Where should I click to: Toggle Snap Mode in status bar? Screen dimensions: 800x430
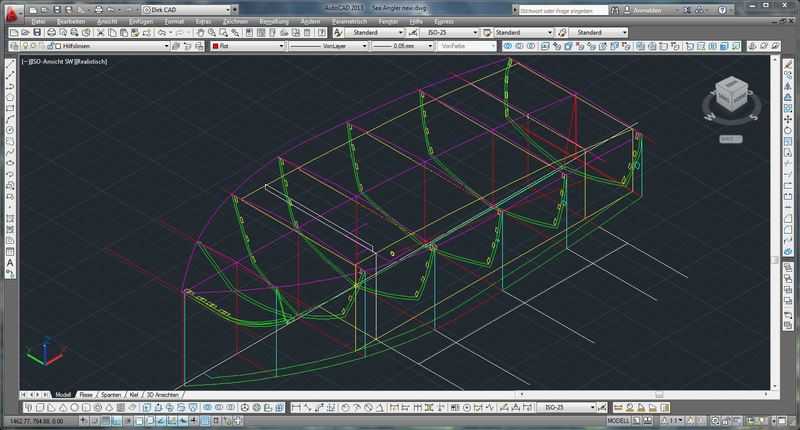(x=94, y=421)
